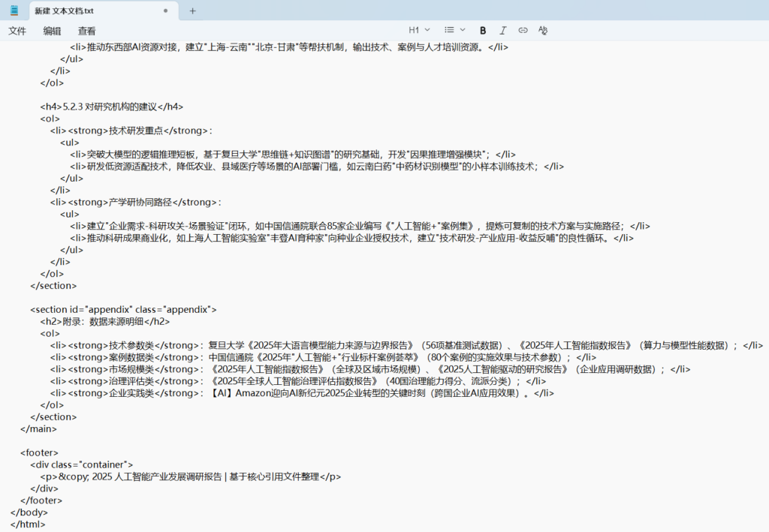Image resolution: width=769 pixels, height=532 pixels.
Task: Open the H1 heading style dropdown
Action: coord(419,30)
